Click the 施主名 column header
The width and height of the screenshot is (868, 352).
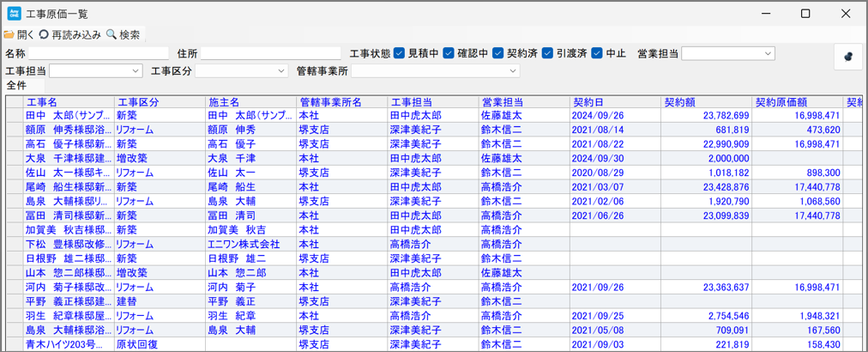[250, 102]
